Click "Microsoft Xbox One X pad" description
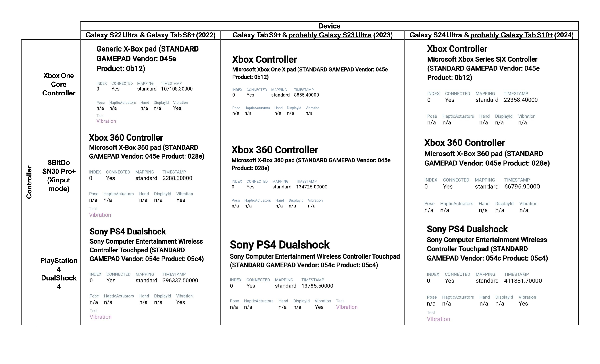The width and height of the screenshot is (600, 364). pyautogui.click(x=310, y=73)
